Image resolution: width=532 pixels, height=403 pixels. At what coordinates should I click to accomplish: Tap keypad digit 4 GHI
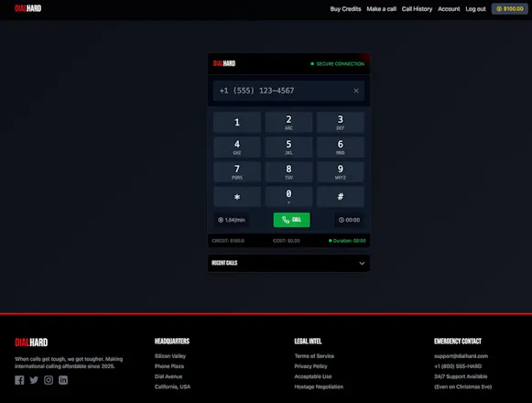pos(237,147)
